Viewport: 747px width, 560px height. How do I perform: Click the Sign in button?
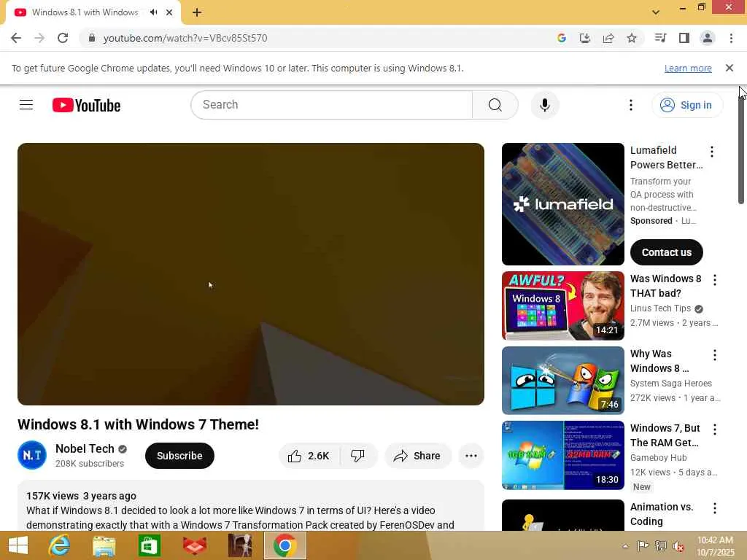tap(687, 105)
